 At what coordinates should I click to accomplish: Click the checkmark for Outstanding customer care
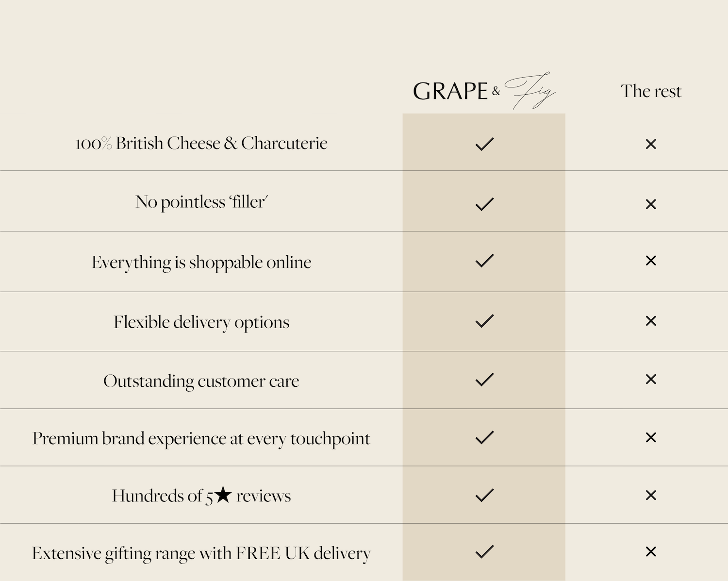[x=484, y=379]
